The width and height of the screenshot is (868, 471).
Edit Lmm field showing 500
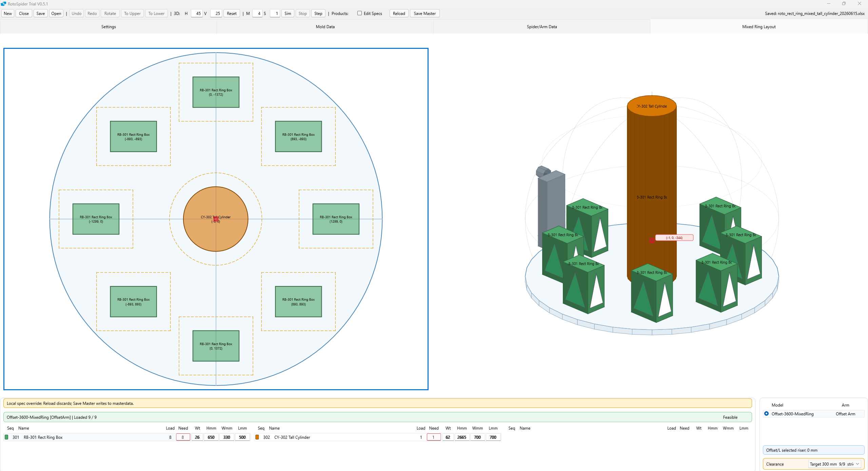pos(242,437)
